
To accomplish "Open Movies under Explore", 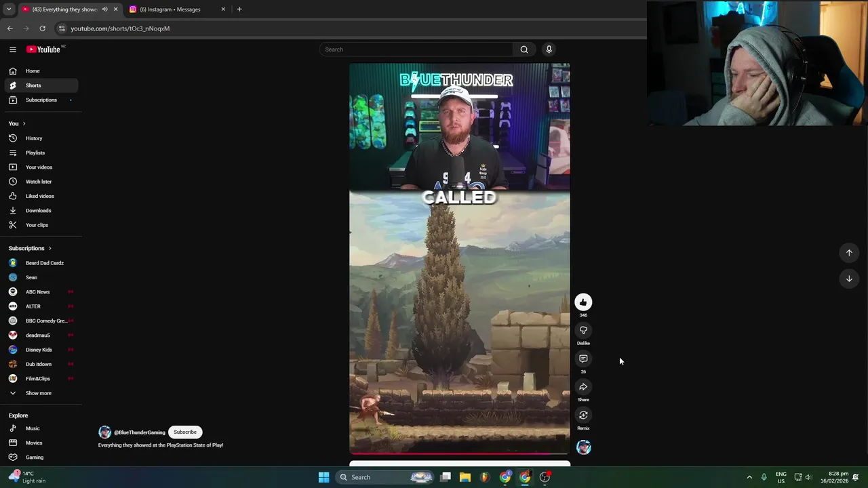I will [x=41, y=443].
